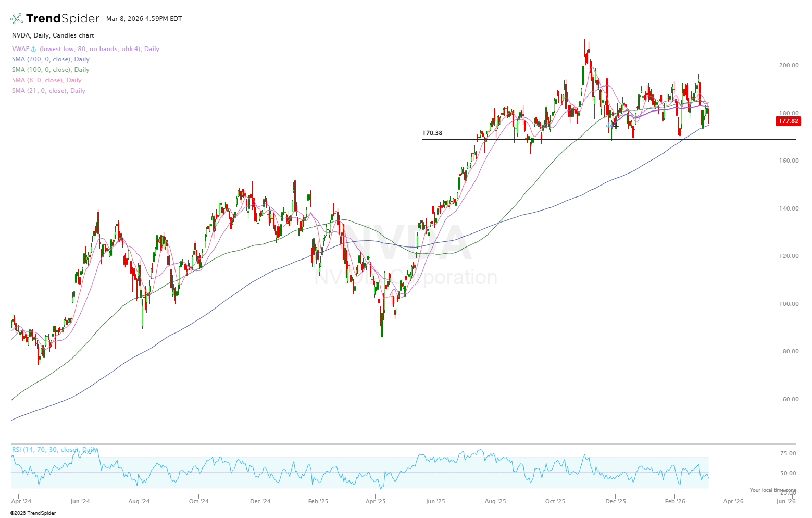Click the 180.00 price axis label
812x518 pixels.
point(789,113)
